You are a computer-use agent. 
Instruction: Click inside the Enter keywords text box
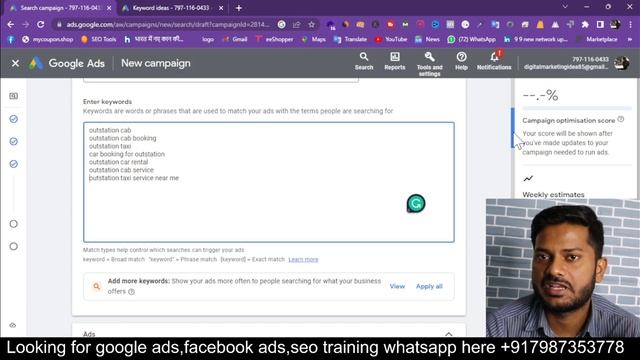tap(269, 182)
